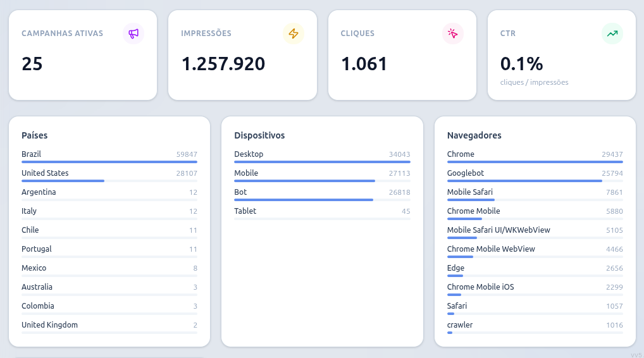Click United States count 28107
This screenshot has width=644, height=358.
click(187, 173)
